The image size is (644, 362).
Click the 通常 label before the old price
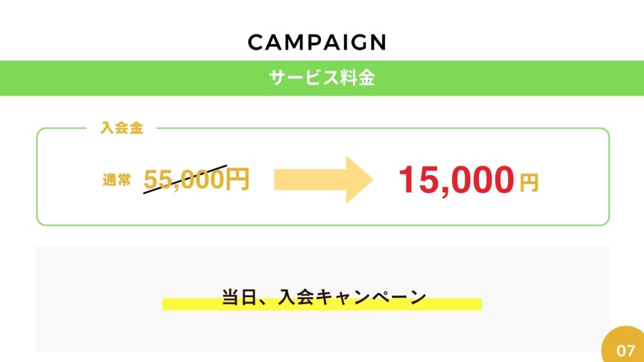tap(116, 180)
